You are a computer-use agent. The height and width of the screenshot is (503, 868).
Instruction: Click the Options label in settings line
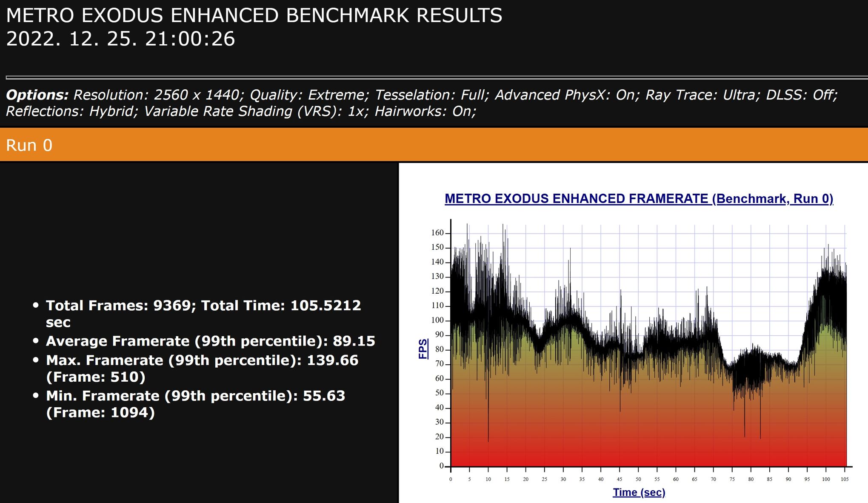pyautogui.click(x=37, y=95)
